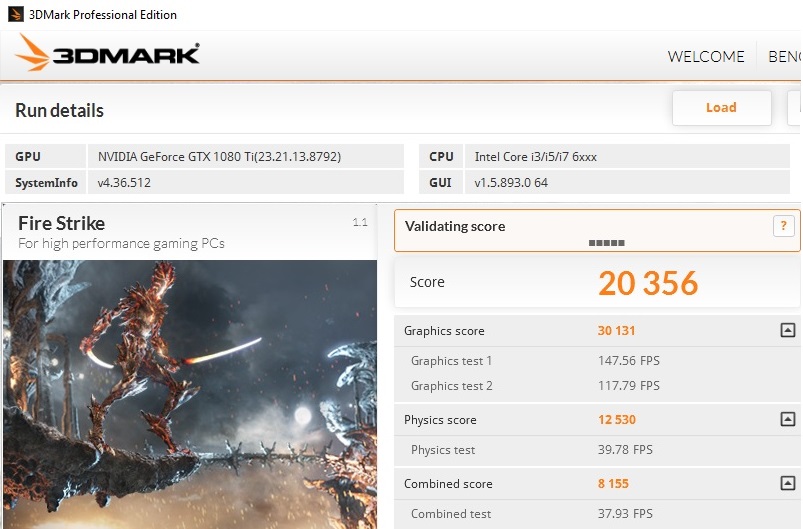This screenshot has width=803, height=529.
Task: Click the Fire Strike preview image
Action: click(190, 394)
